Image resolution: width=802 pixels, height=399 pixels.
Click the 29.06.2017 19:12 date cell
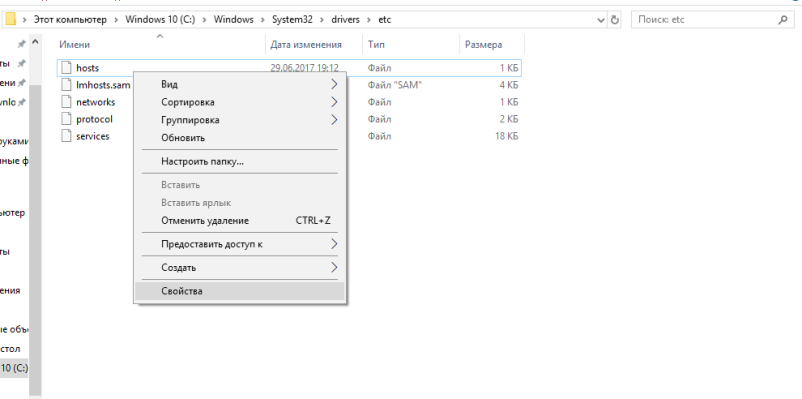pyautogui.click(x=304, y=68)
